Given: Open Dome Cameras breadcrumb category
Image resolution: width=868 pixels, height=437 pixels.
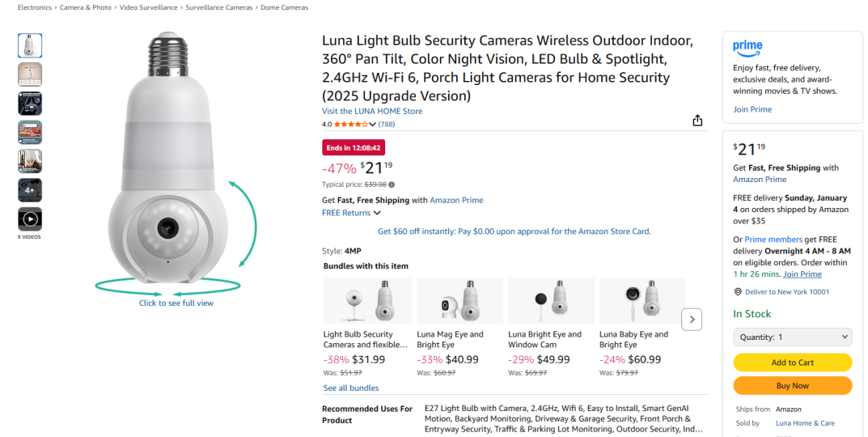Looking at the screenshot, I should tap(286, 7).
